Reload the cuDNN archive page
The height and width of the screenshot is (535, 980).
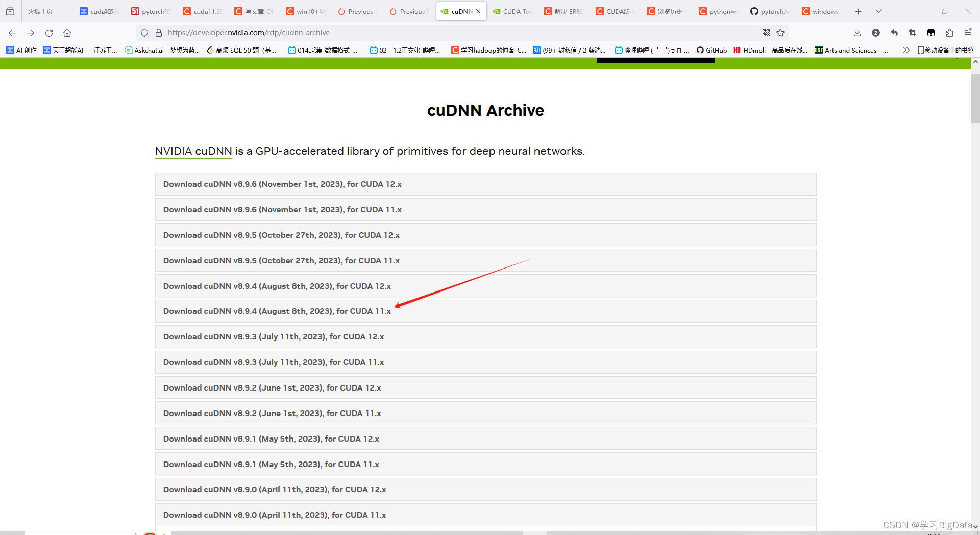click(49, 33)
